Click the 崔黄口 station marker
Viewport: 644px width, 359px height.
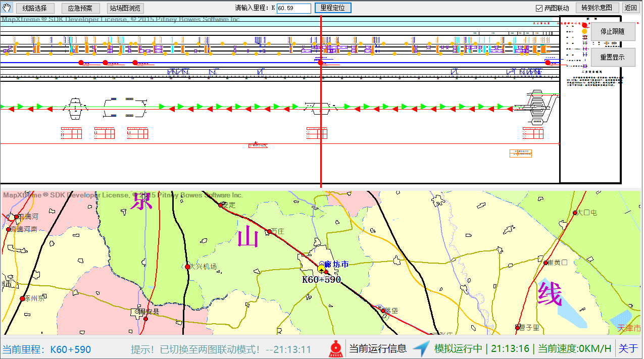(546, 263)
